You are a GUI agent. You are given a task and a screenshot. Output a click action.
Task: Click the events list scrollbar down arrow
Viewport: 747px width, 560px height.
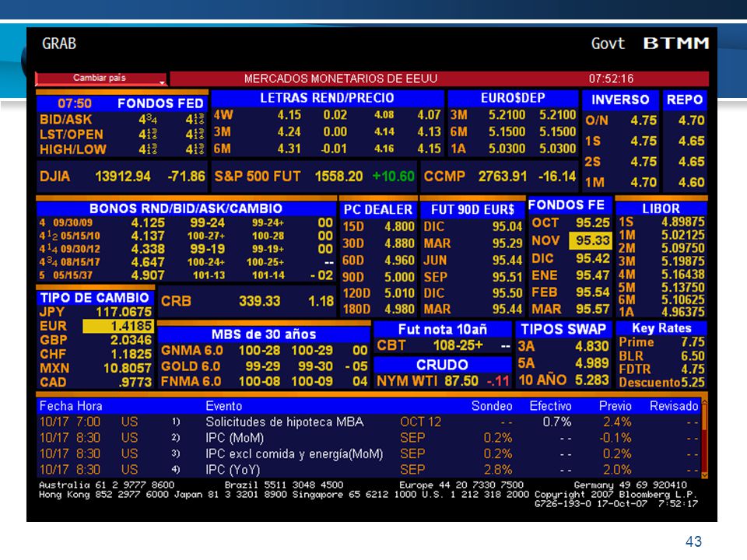click(705, 474)
